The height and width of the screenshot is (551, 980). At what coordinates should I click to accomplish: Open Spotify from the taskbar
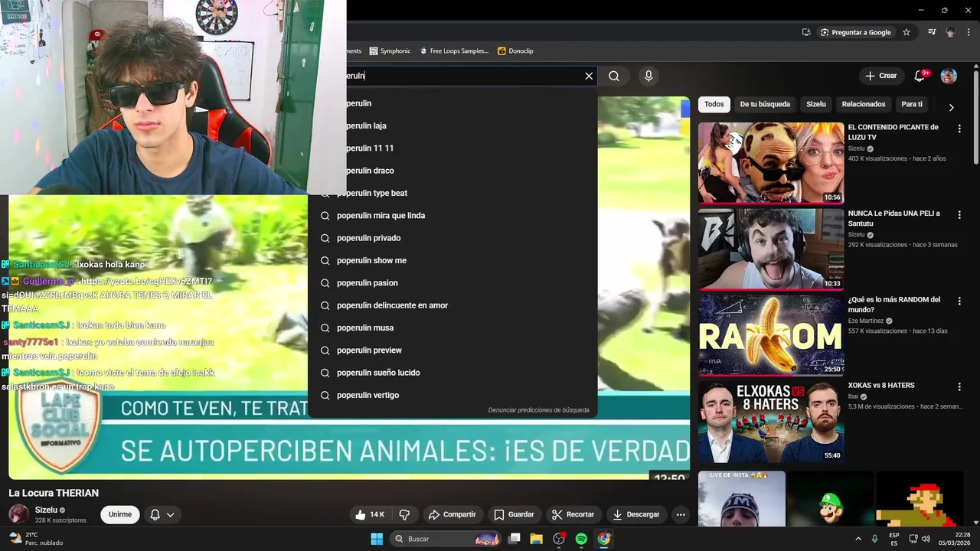click(581, 539)
